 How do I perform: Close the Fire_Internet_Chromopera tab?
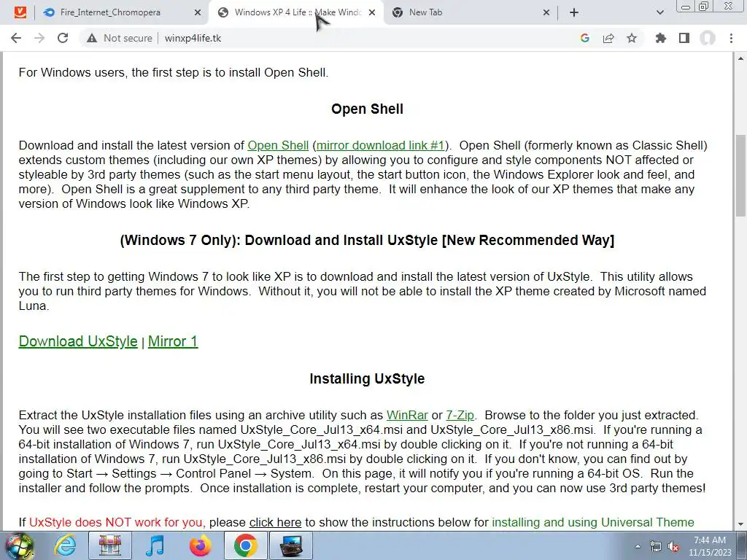tap(198, 12)
